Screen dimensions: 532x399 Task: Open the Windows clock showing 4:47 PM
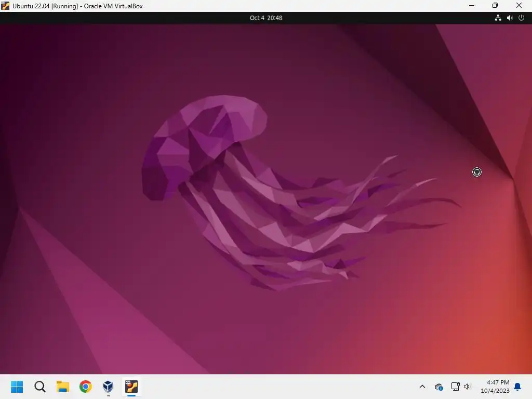point(495,387)
